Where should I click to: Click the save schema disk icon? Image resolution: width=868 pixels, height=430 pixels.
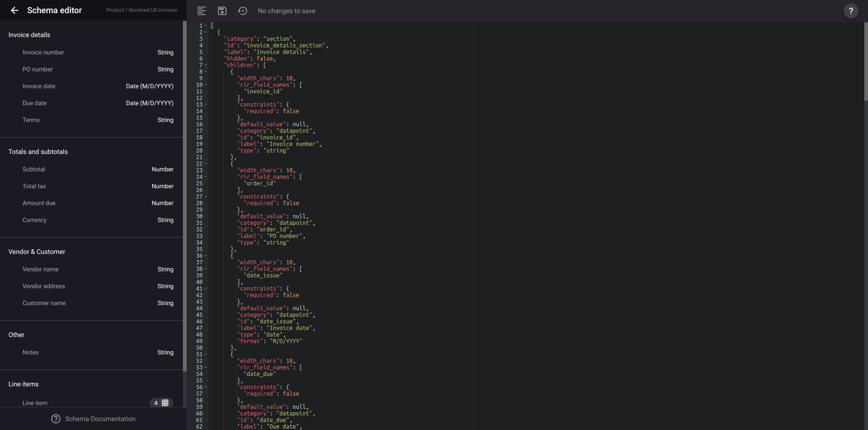[x=222, y=11]
